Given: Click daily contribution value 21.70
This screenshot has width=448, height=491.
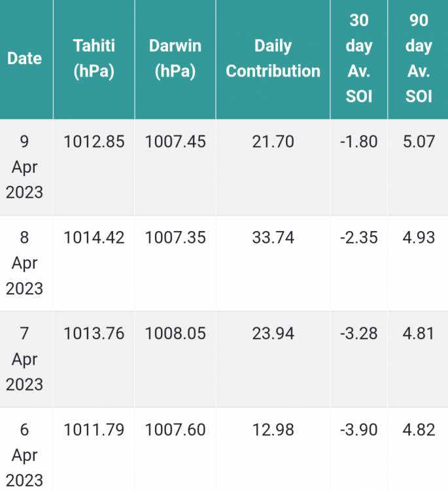Looking at the screenshot, I should pyautogui.click(x=273, y=141).
